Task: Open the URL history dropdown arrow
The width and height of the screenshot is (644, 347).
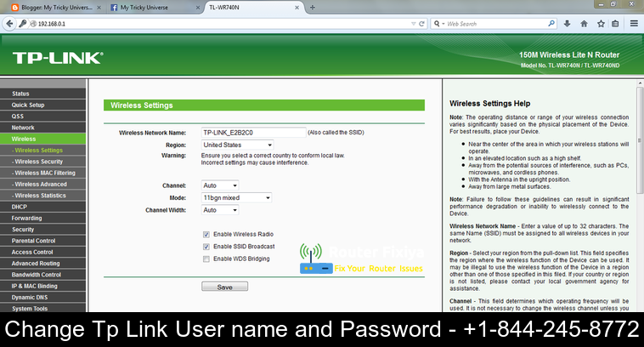Action: click(x=413, y=24)
